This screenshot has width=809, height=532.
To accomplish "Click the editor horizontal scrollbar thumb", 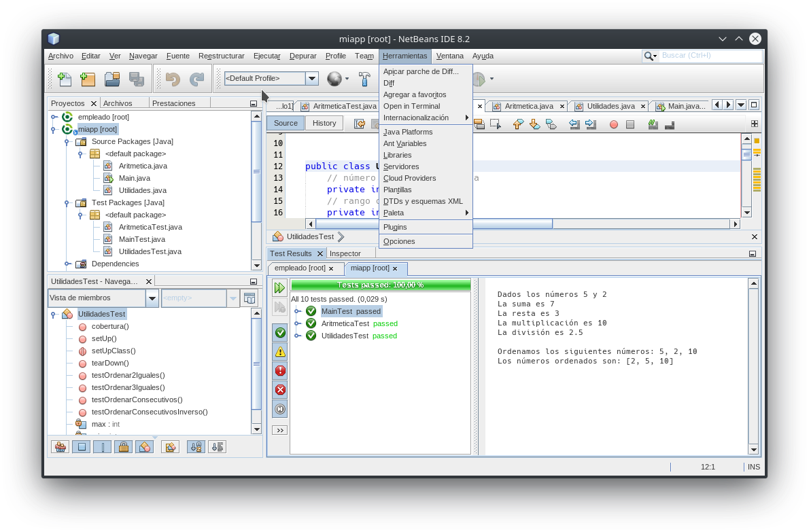I will (434, 224).
